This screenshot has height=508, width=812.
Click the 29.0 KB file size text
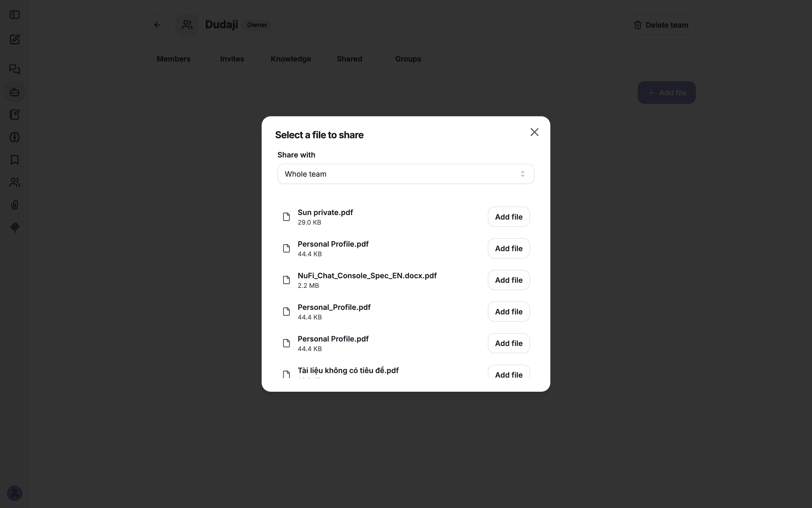(309, 222)
